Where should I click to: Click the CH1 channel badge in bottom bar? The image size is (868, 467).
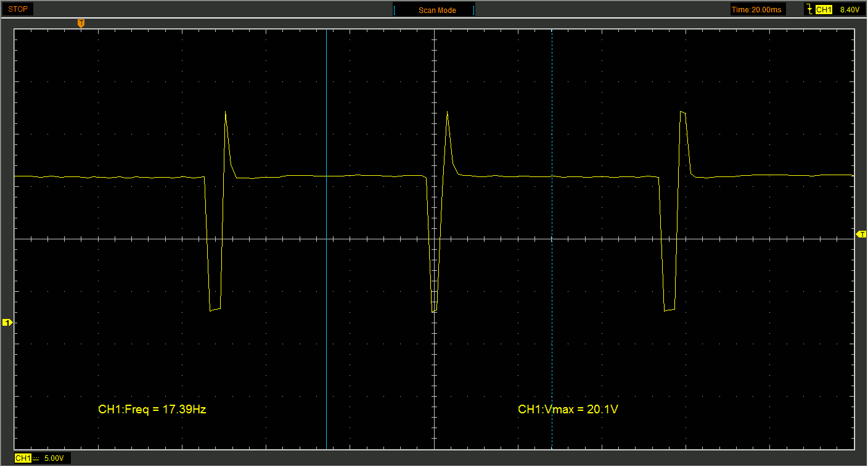(x=23, y=458)
